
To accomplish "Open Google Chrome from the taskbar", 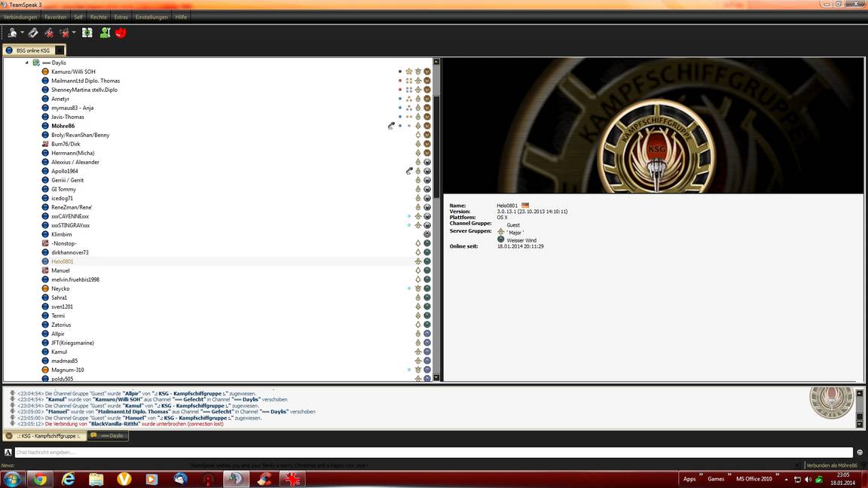I will tap(40, 479).
